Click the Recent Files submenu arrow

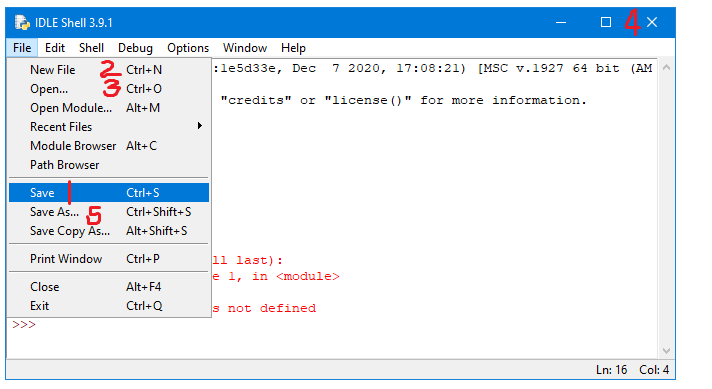pyautogui.click(x=200, y=126)
